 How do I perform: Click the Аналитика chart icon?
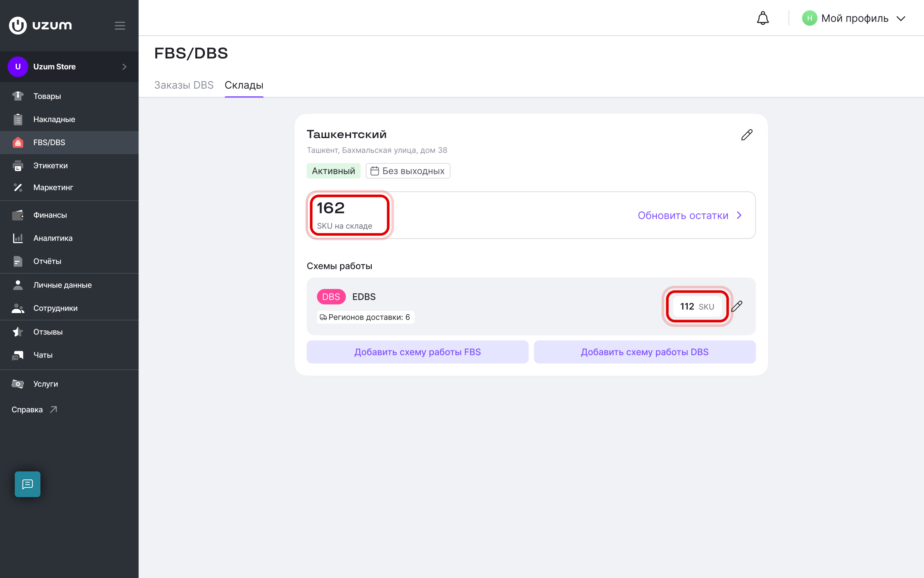[x=18, y=238]
